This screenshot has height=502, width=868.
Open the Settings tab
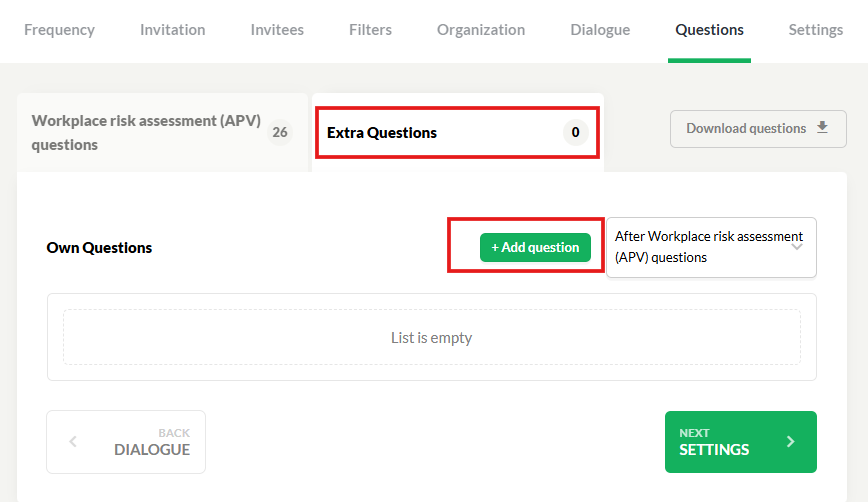coord(815,30)
